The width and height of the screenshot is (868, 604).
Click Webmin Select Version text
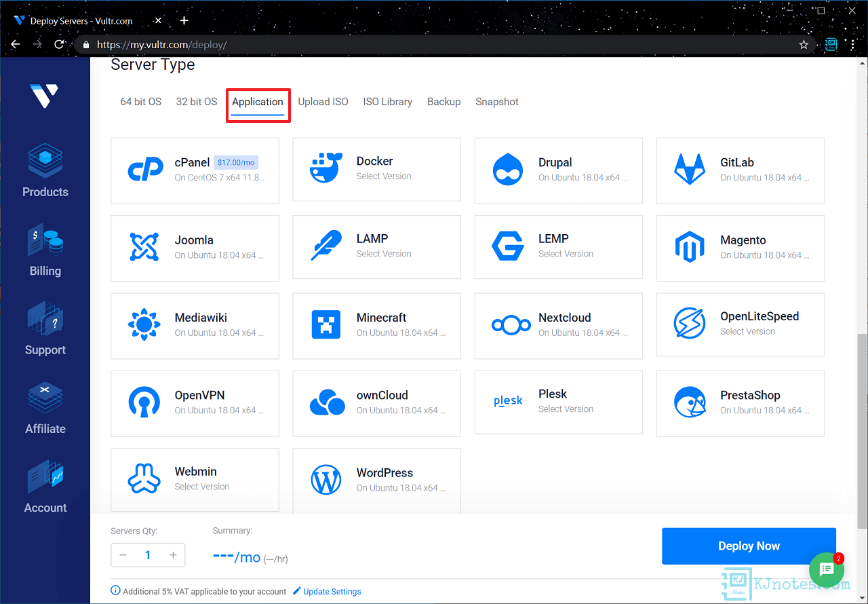[x=201, y=487]
